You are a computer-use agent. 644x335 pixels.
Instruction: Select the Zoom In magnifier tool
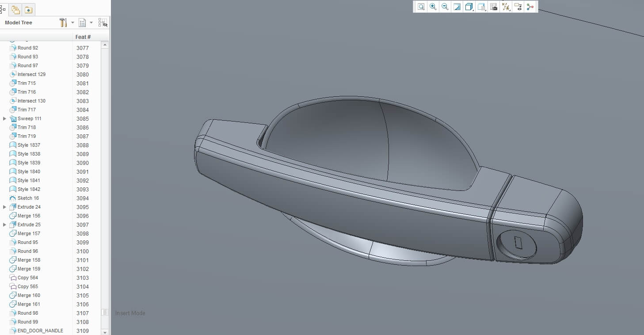[433, 7]
